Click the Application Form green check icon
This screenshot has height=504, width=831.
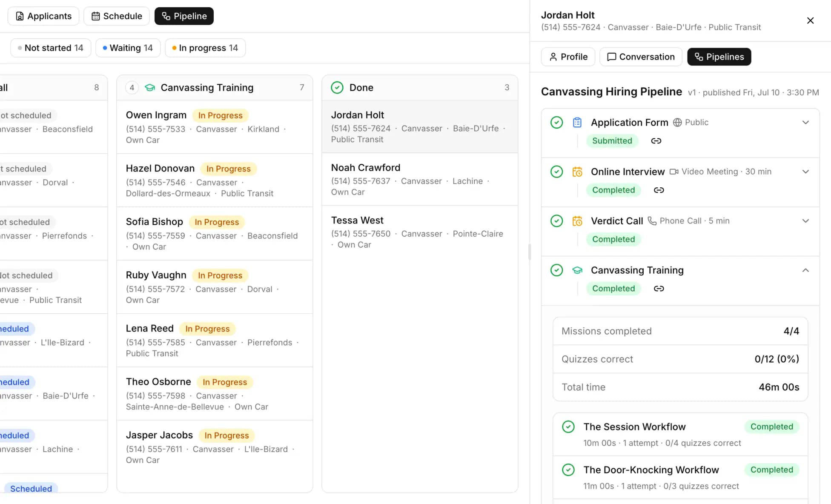pyautogui.click(x=556, y=123)
